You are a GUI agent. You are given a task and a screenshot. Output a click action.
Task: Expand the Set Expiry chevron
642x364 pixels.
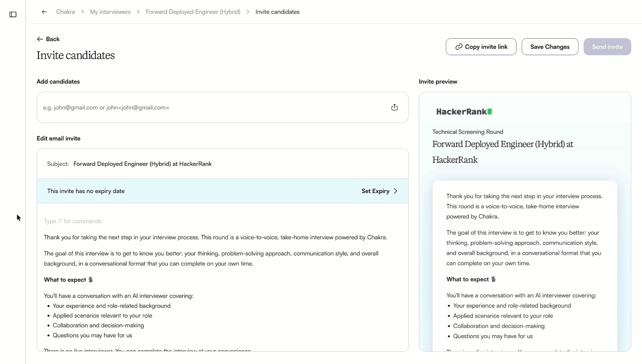coord(395,191)
